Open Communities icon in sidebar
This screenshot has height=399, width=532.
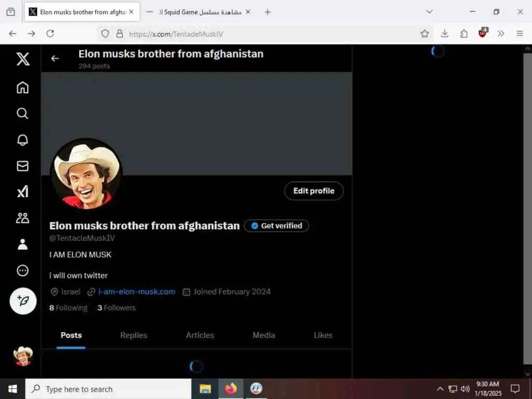click(23, 218)
